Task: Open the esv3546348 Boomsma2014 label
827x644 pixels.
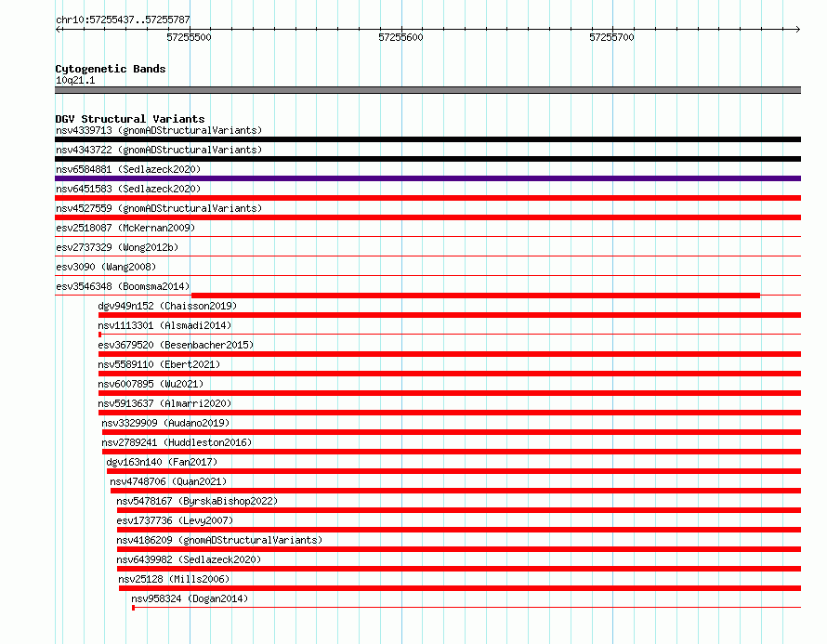Action: tap(123, 286)
